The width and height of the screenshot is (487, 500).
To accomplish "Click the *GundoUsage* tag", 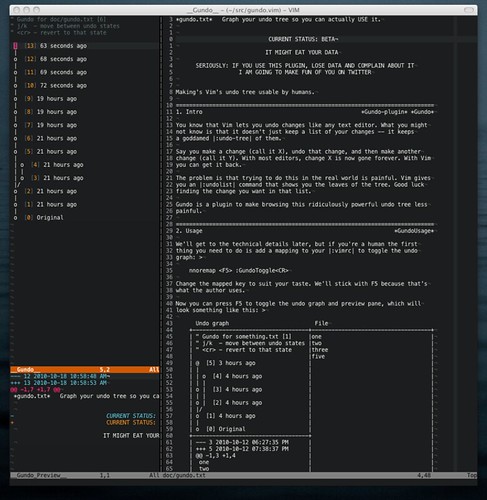I will [414, 231].
